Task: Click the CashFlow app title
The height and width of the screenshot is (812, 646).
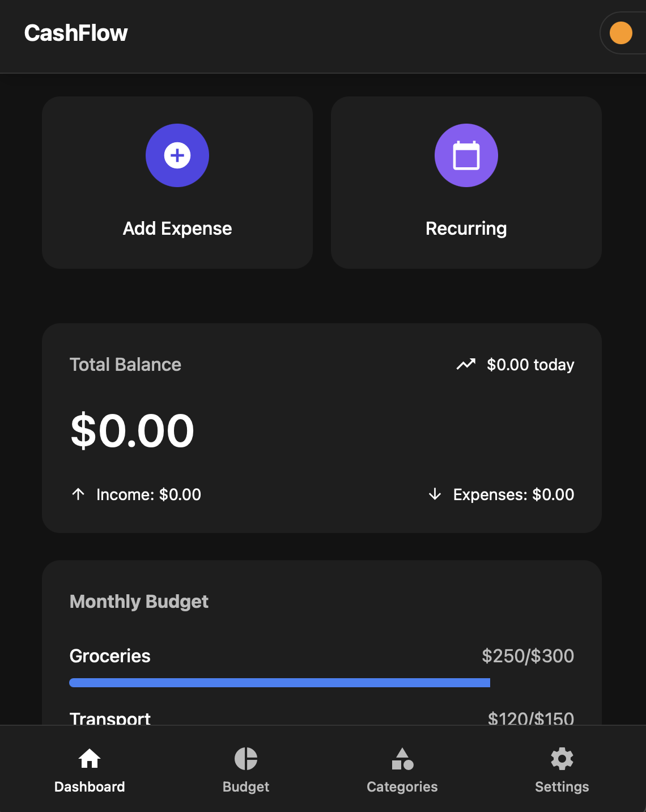Action: click(x=76, y=33)
